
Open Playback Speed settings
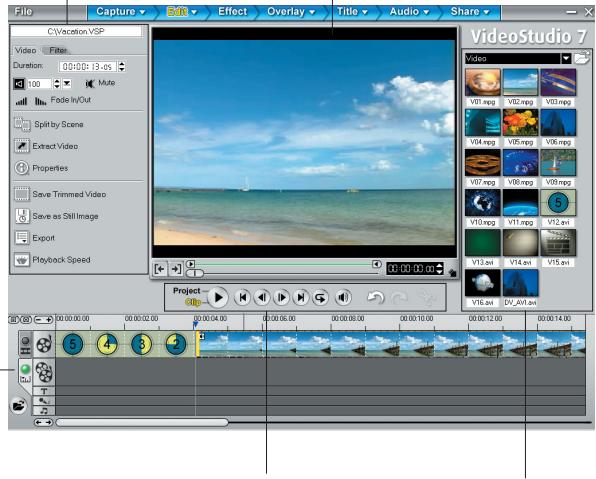(x=52, y=260)
